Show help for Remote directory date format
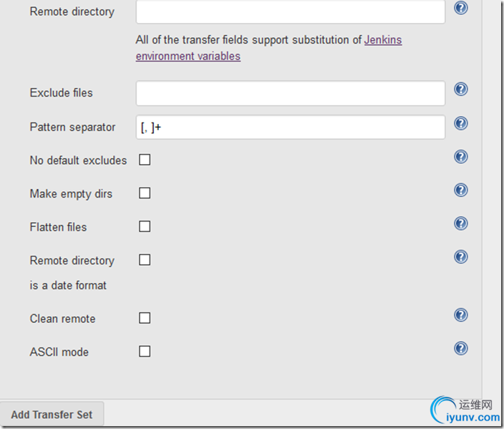The image size is (504, 429). [x=461, y=256]
